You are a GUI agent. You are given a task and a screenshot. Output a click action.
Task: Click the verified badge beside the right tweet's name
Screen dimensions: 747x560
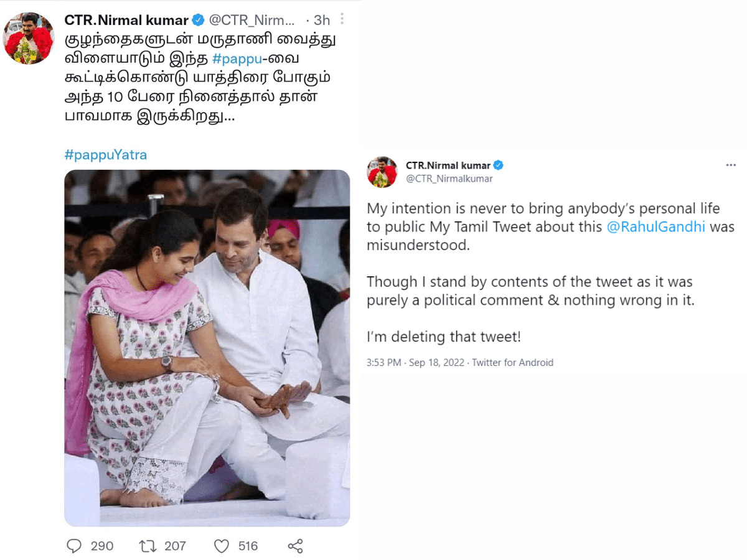499,166
